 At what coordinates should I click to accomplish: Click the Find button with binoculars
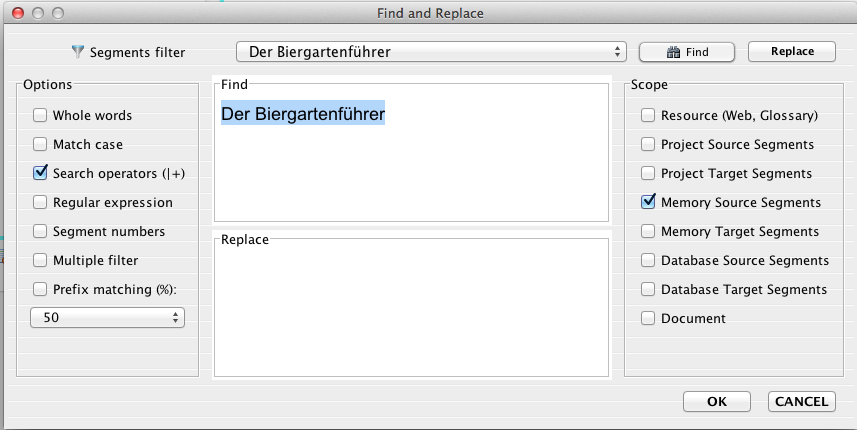click(686, 52)
